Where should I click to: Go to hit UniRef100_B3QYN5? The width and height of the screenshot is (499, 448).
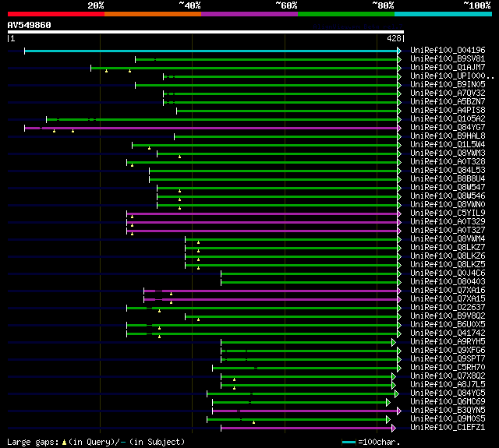(448, 411)
